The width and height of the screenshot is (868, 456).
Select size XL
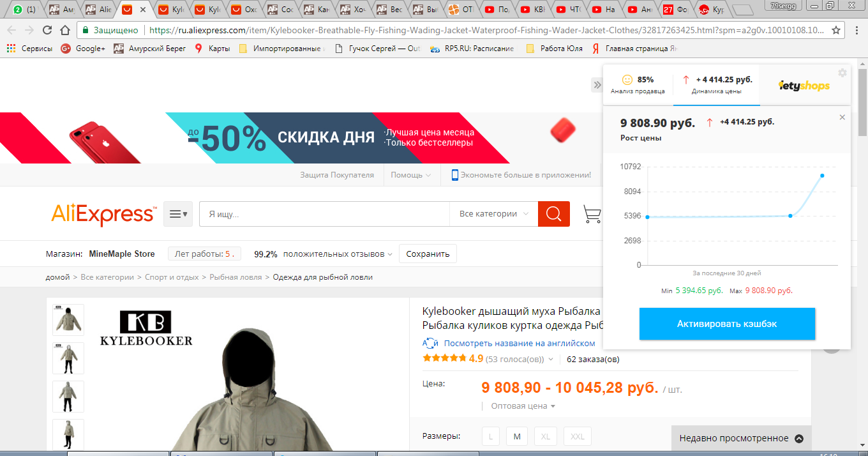[546, 437]
